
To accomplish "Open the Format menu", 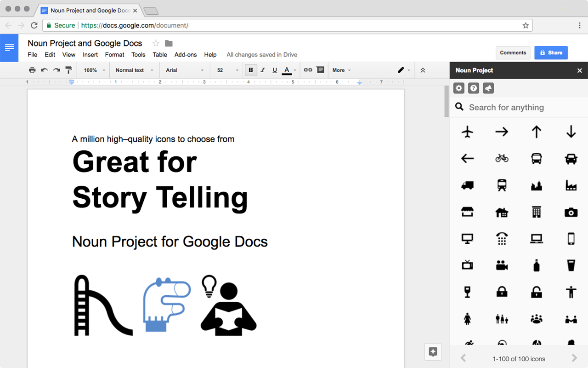I will 115,55.
